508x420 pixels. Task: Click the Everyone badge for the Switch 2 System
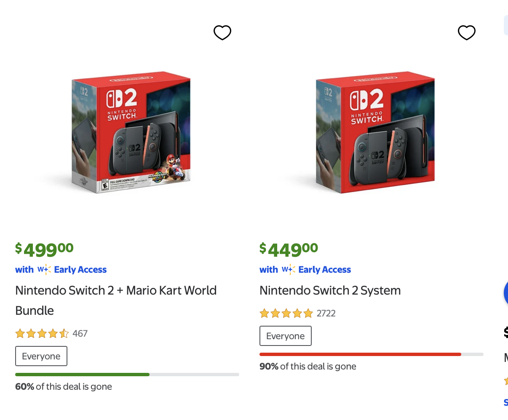285,336
